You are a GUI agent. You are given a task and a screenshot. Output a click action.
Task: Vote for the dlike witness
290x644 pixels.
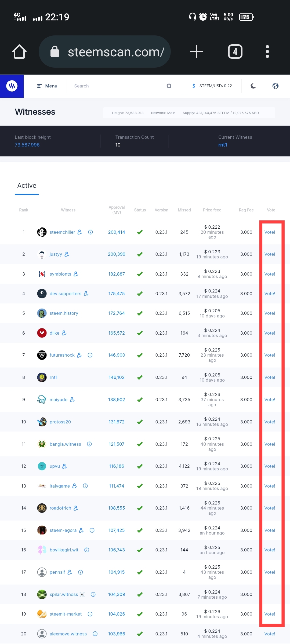tap(270, 333)
